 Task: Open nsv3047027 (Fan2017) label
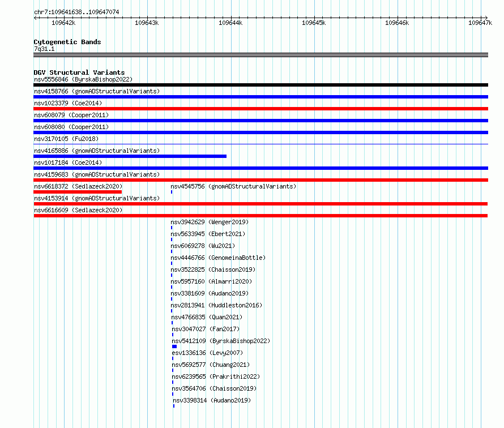(206, 329)
